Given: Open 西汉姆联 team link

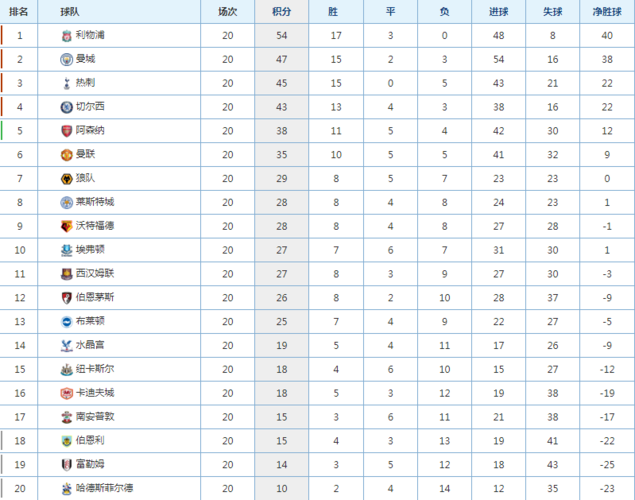Looking at the screenshot, I should 95,273.
